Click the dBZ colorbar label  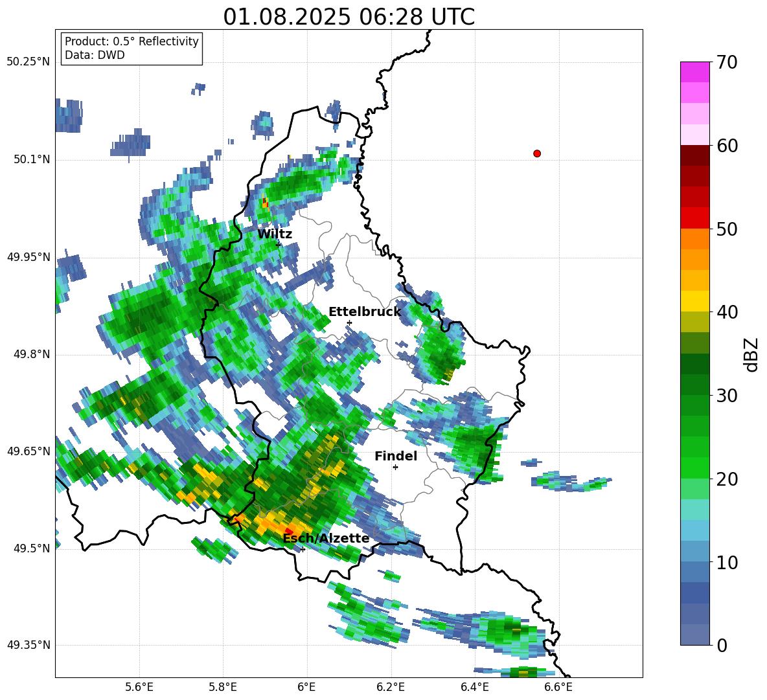click(752, 354)
